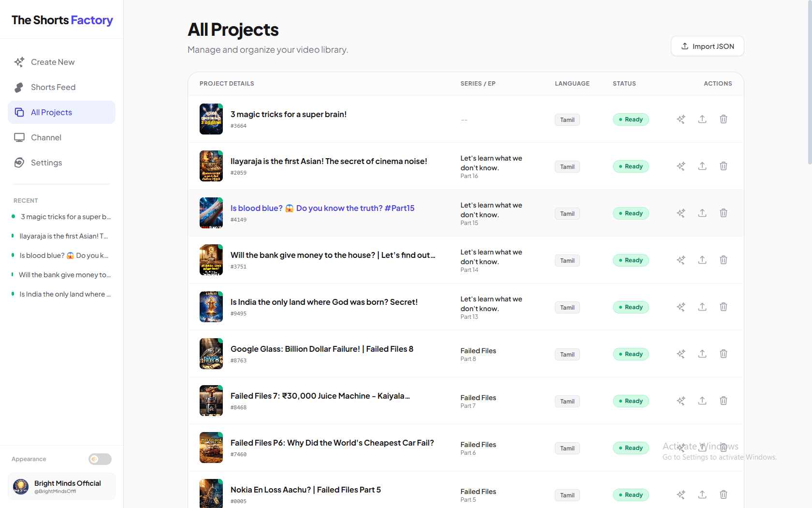Image resolution: width=812 pixels, height=508 pixels.
Task: Open Bright Minds Official profile card
Action: pos(61,486)
